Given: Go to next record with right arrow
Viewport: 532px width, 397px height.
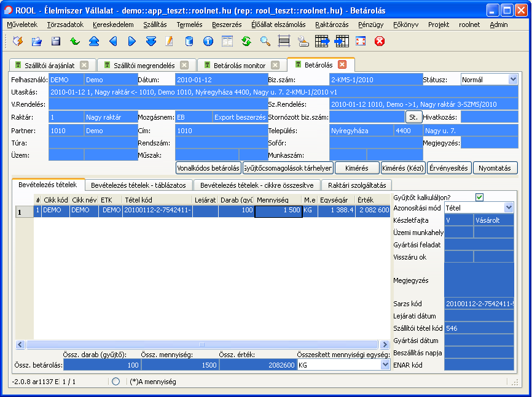Looking at the screenshot, I should (x=131, y=41).
